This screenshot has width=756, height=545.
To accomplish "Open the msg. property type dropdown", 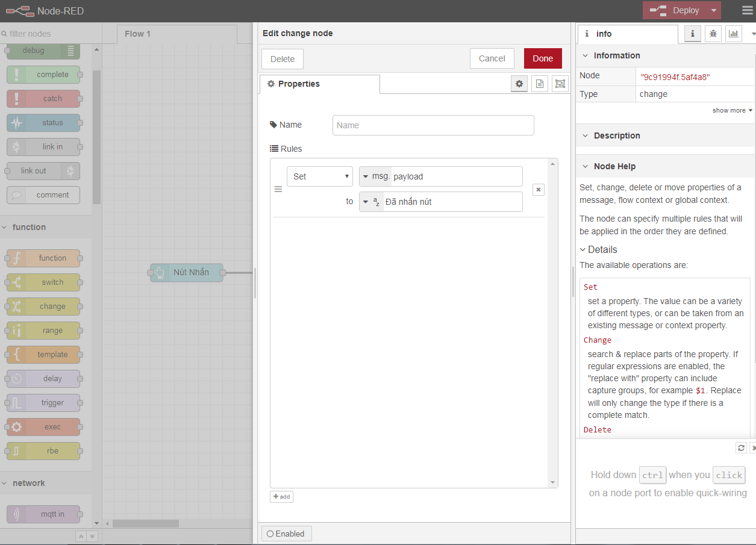I will click(x=375, y=176).
